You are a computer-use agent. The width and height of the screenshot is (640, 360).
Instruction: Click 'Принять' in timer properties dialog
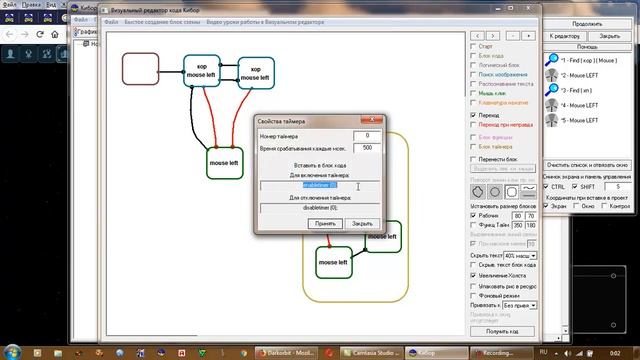click(x=325, y=223)
